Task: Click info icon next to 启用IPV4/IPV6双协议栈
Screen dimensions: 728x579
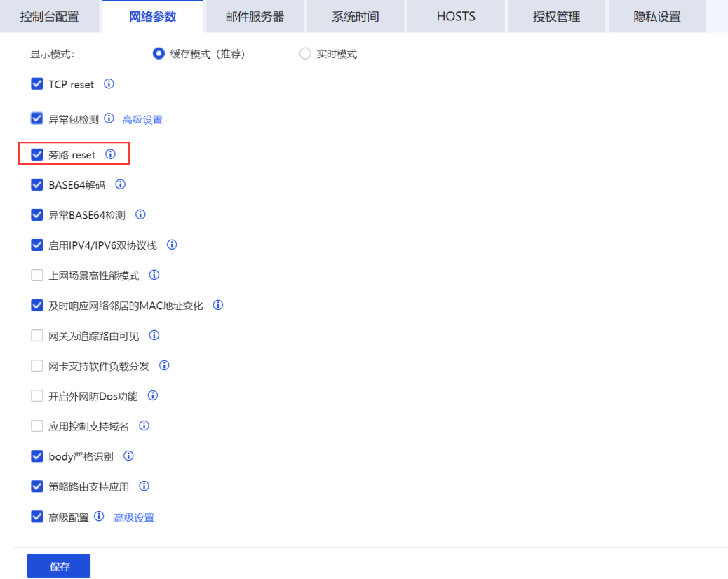Action: pyautogui.click(x=172, y=245)
